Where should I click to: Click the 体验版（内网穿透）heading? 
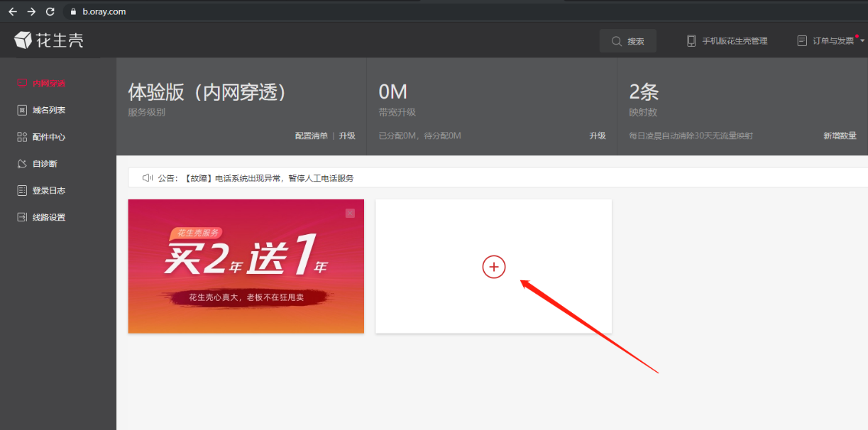(x=207, y=92)
